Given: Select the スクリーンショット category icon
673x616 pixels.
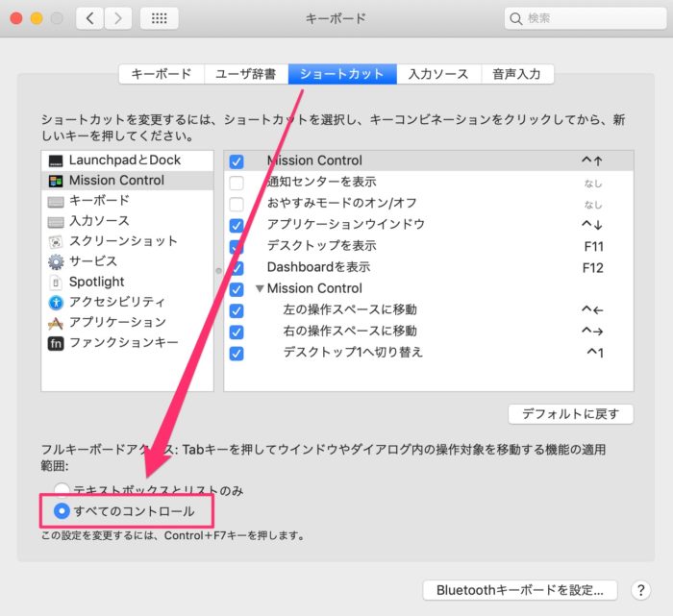Looking at the screenshot, I should coord(56,241).
